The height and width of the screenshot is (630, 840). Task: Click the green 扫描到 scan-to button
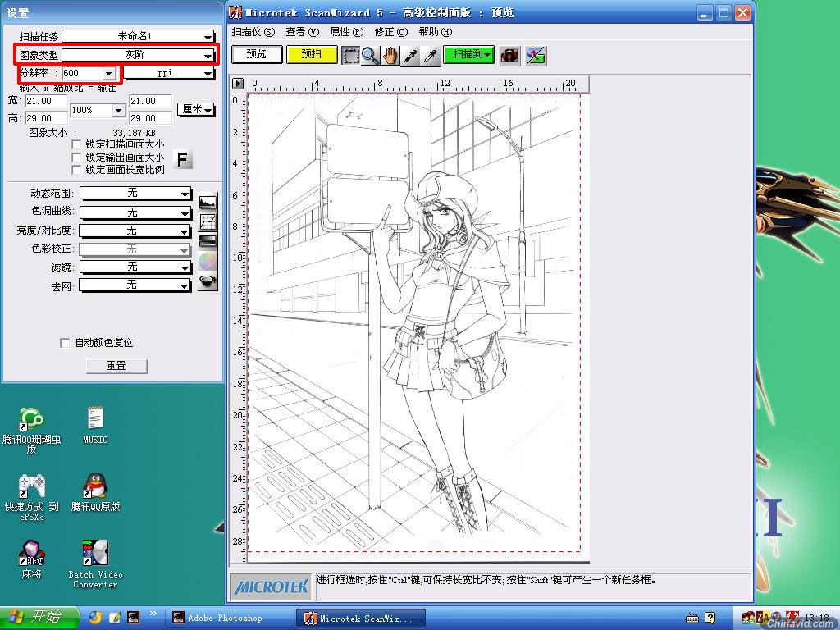468,55
